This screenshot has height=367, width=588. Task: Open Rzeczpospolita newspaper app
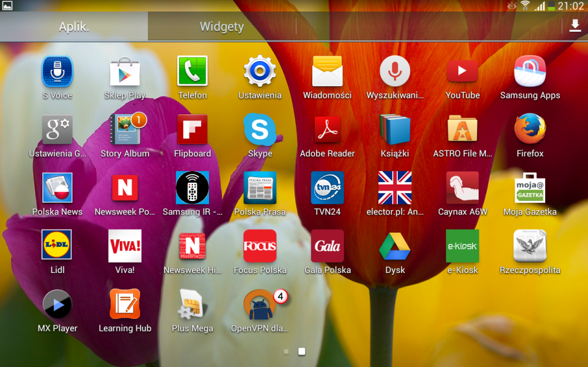(530, 246)
